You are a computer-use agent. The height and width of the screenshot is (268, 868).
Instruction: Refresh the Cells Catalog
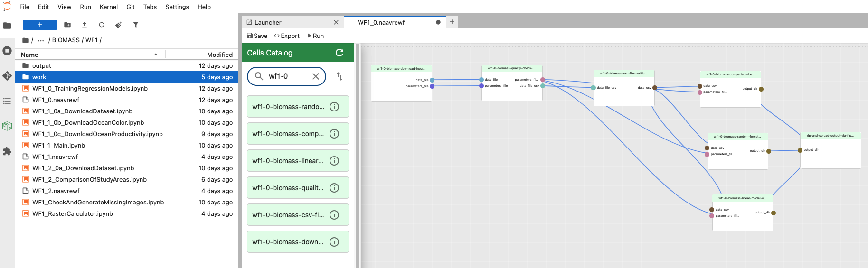click(340, 53)
